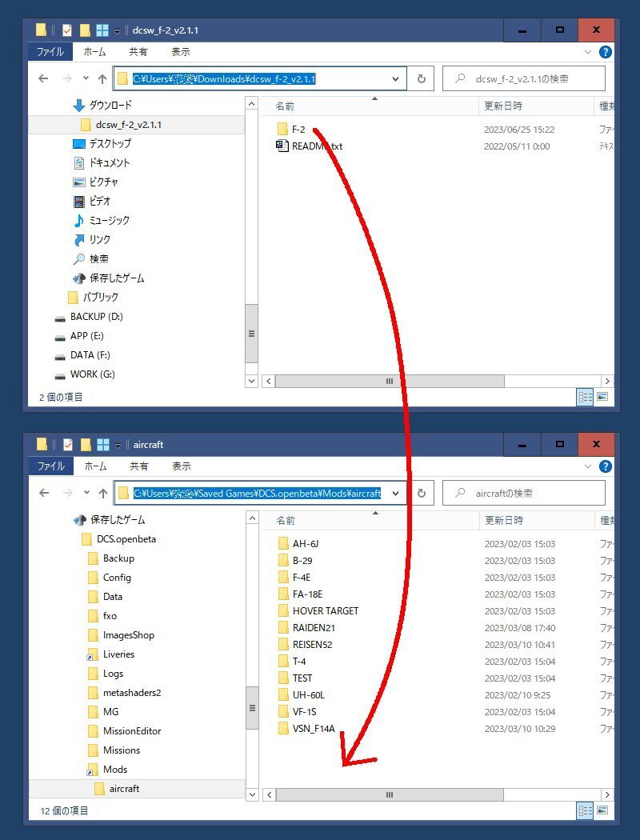Image resolution: width=640 pixels, height=840 pixels.
Task: Click Properties icon in the aircraft title bar
Action: pos(67,445)
